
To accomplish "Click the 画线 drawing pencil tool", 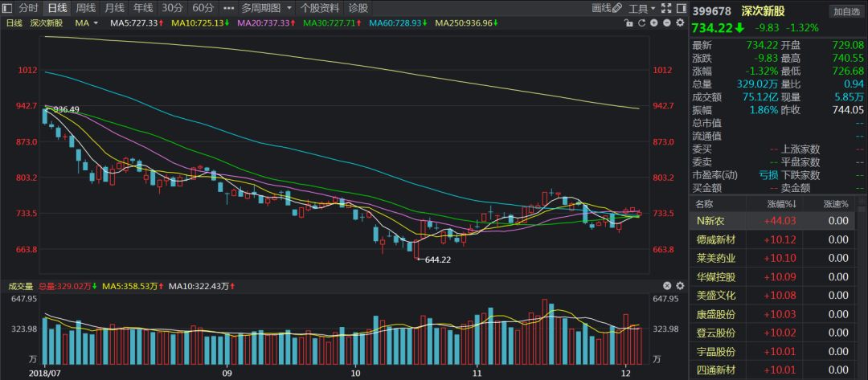I will [x=606, y=9].
